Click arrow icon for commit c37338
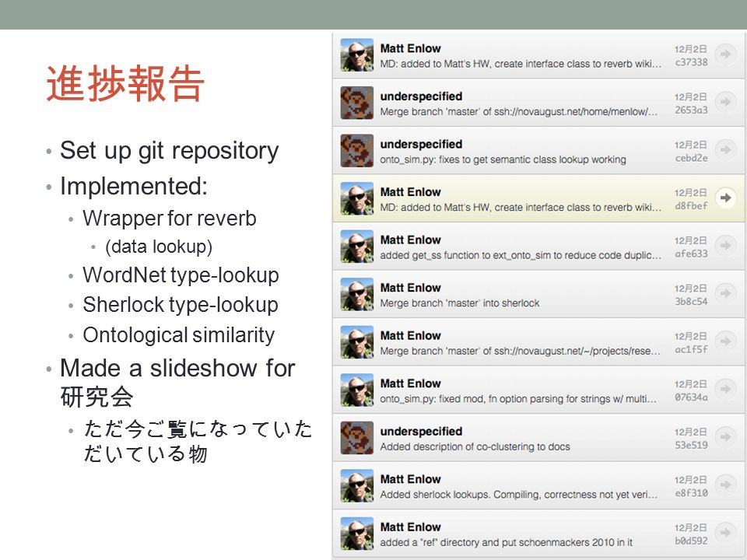The image size is (747, 560). (725, 54)
